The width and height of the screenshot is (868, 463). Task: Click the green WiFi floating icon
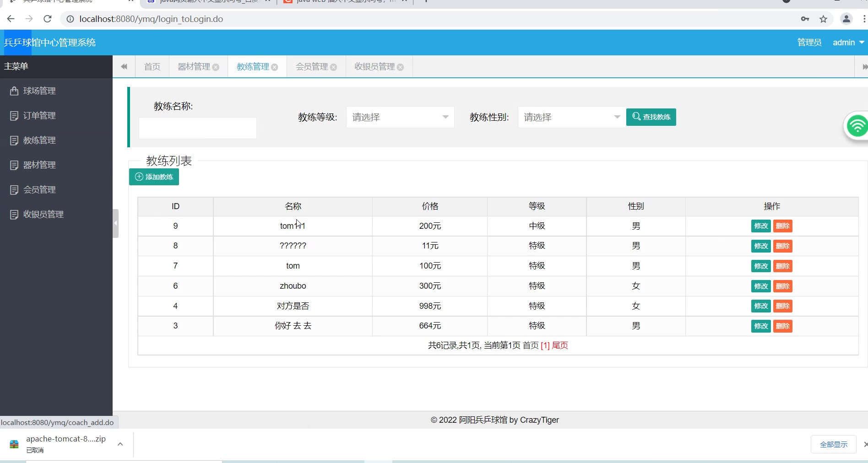(857, 126)
